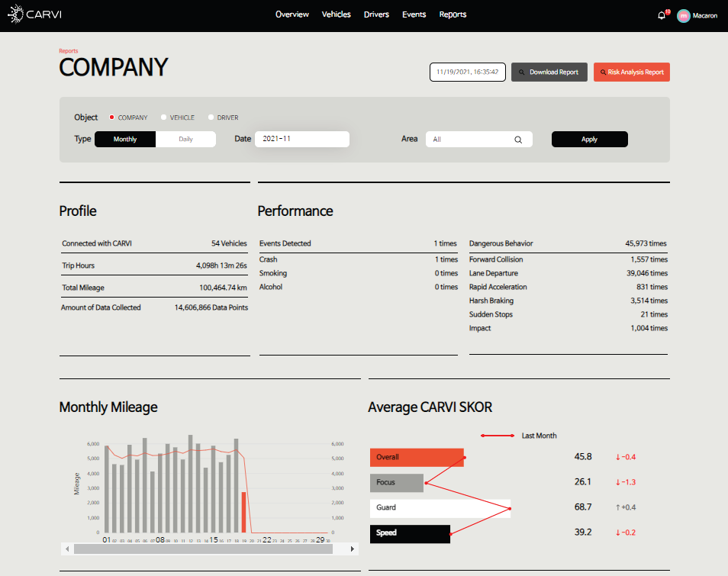
Task: Click the Events Detected row label
Action: click(x=285, y=243)
